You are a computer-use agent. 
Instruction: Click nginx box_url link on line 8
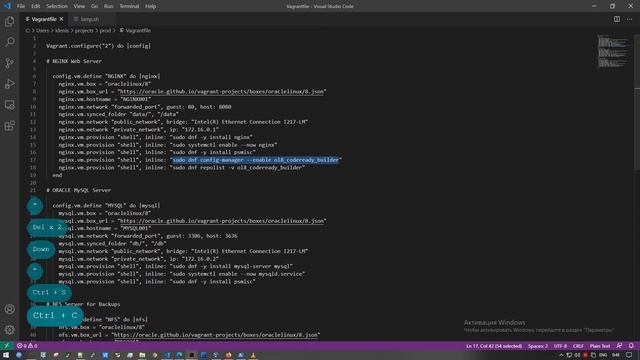(x=222, y=91)
